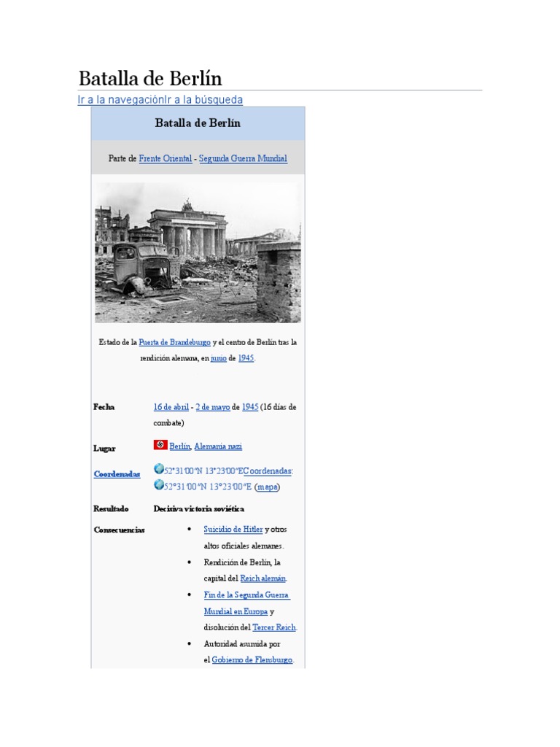Open the 'Puerta de Brandeburgo' link

[174, 342]
